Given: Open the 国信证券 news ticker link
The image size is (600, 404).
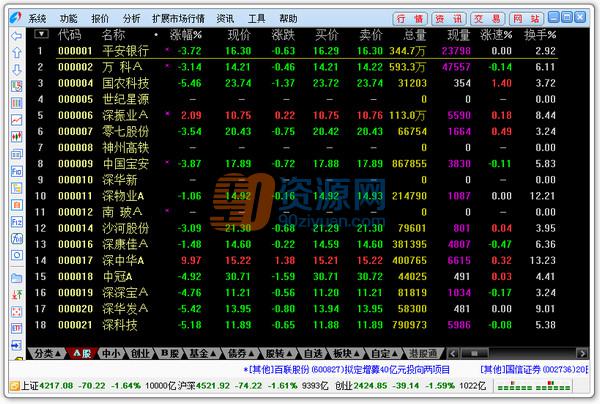Looking at the screenshot, I should (x=534, y=370).
